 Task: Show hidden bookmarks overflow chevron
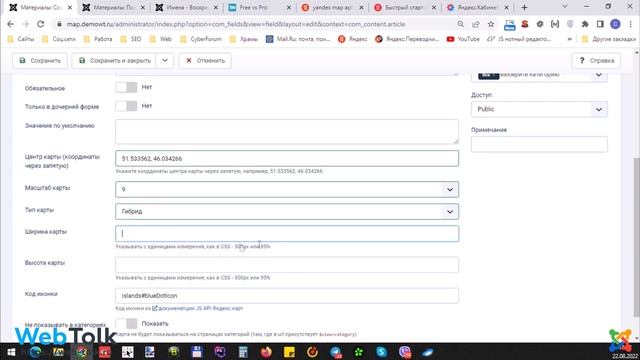(569, 39)
